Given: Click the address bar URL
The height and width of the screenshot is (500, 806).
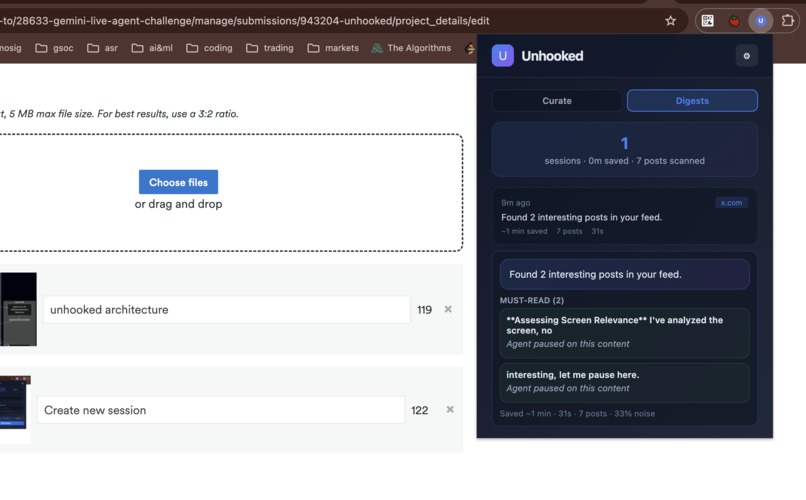Looking at the screenshot, I should (x=245, y=21).
